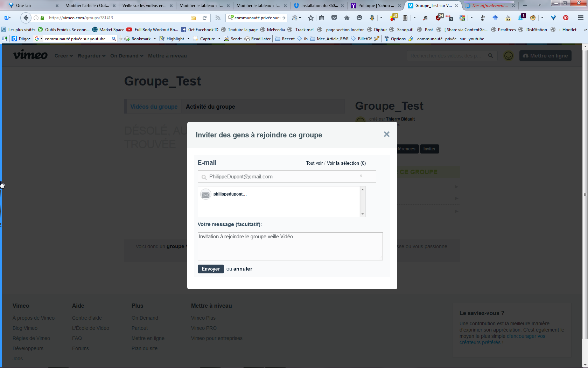
Task: Click the browser back arrow button
Action: [x=26, y=18]
